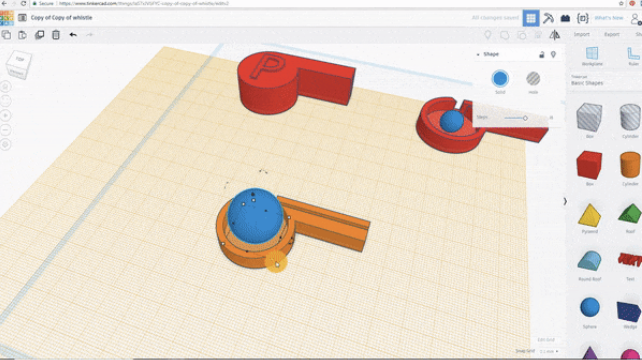Pick the dark blue Wedge shape
This screenshot has height=360, width=642.
(x=630, y=312)
